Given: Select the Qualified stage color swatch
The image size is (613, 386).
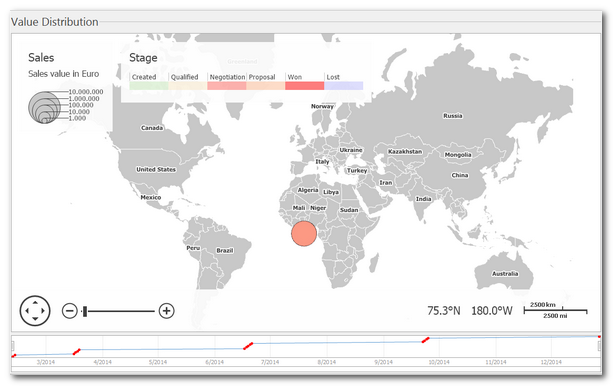Looking at the screenshot, I should click(x=188, y=86).
